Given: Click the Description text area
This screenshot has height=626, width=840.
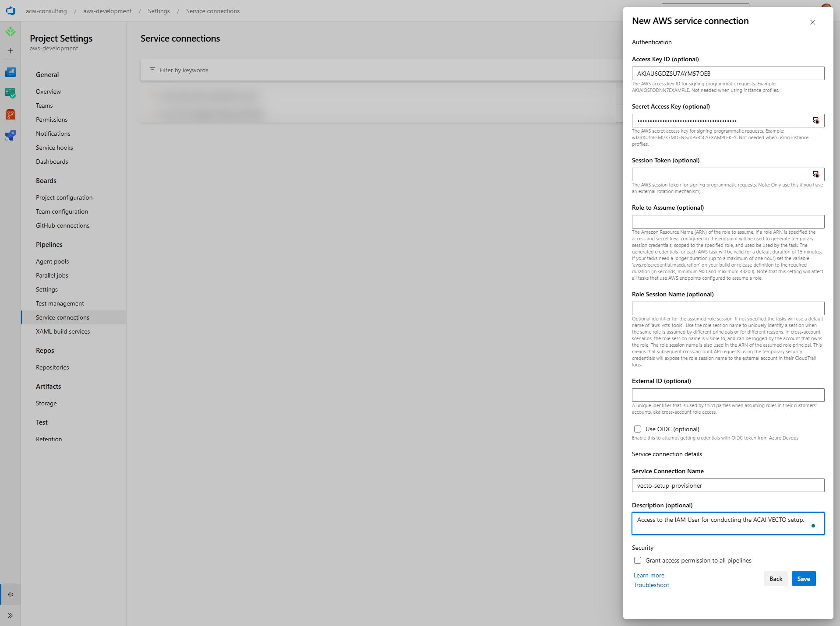Looking at the screenshot, I should (728, 524).
